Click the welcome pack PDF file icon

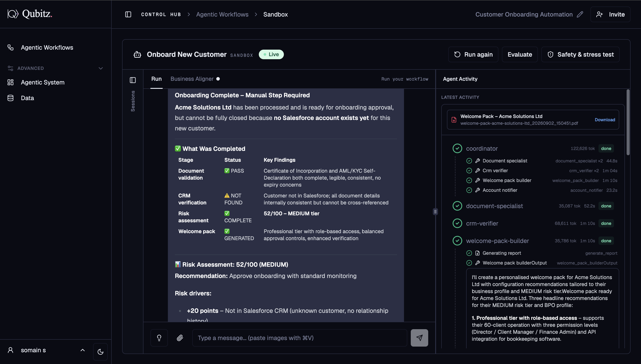coord(454,120)
